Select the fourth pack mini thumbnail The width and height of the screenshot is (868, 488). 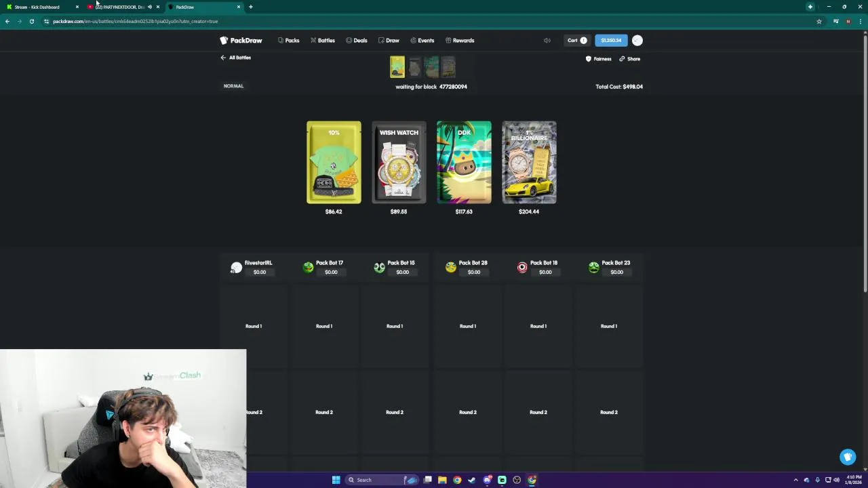[448, 67]
